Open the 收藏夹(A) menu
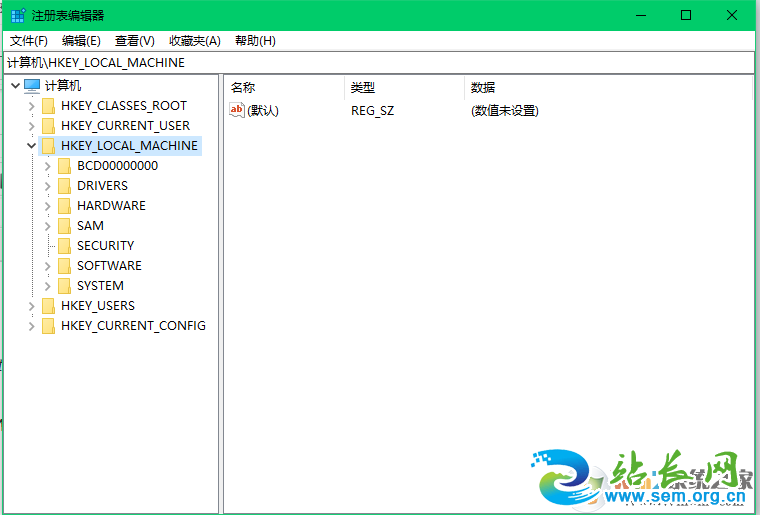 pos(194,41)
